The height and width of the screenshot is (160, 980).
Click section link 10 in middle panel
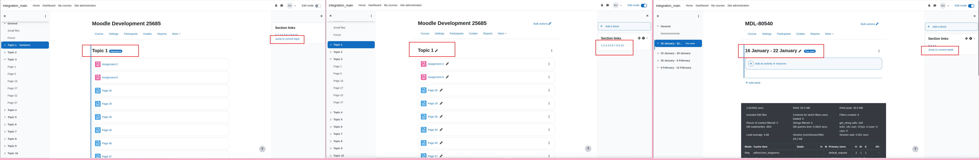point(622,45)
